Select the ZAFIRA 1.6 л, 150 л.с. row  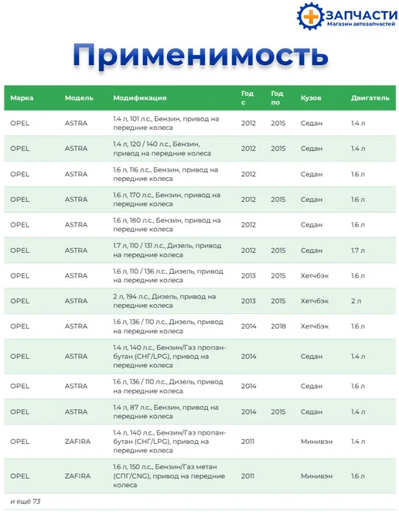click(x=199, y=476)
